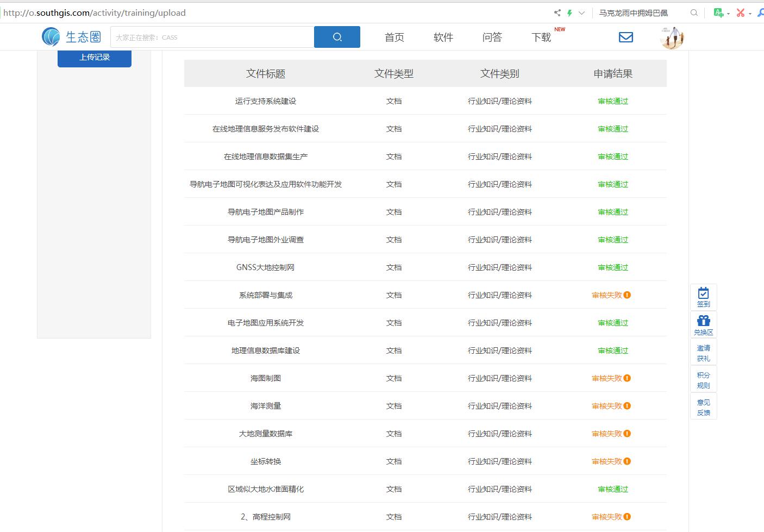Click 文档 type cell on the 2、高程控制网 row
The width and height of the screenshot is (764, 532).
pos(394,517)
